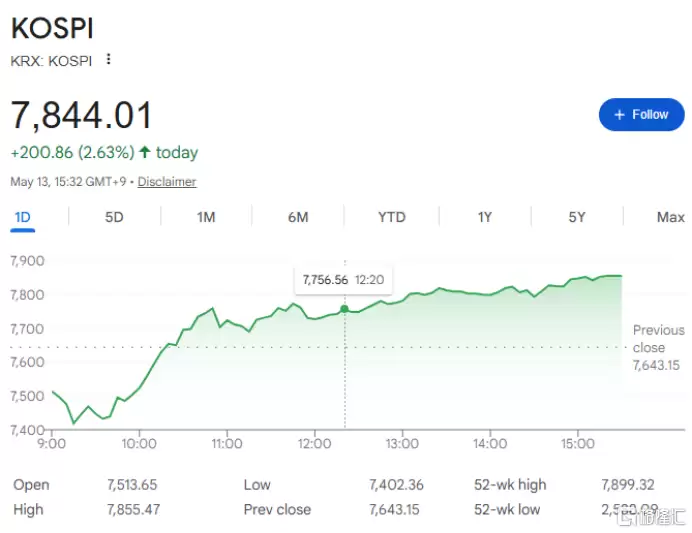The height and width of the screenshot is (533, 692).
Task: Show the Max range chart
Action: [x=670, y=218]
